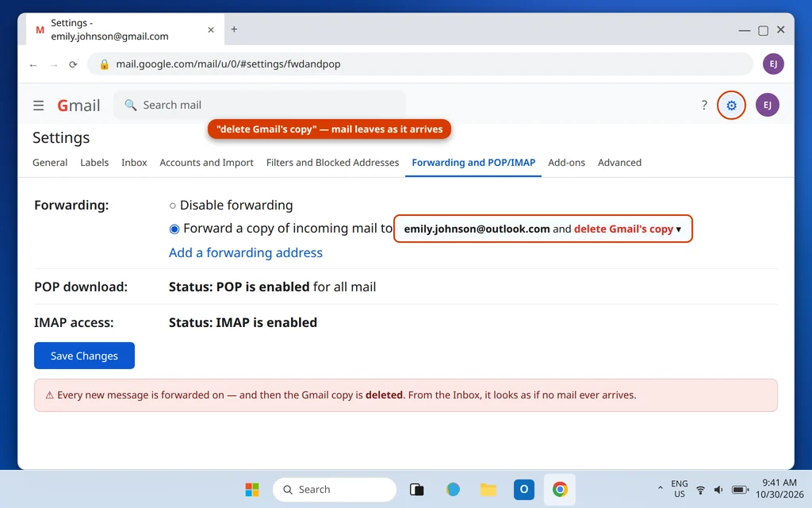The height and width of the screenshot is (508, 812).
Task: Select Disable forwarding radio button
Action: point(172,206)
